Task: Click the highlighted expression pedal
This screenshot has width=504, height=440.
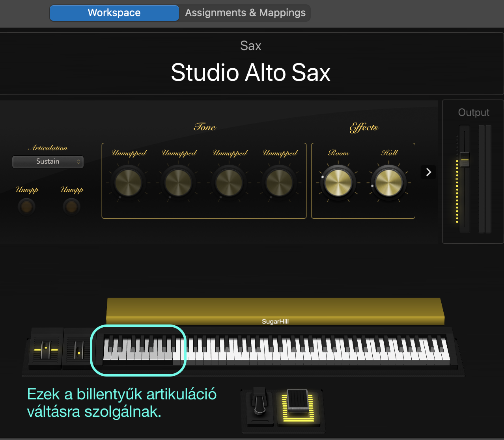Action: coord(298,406)
